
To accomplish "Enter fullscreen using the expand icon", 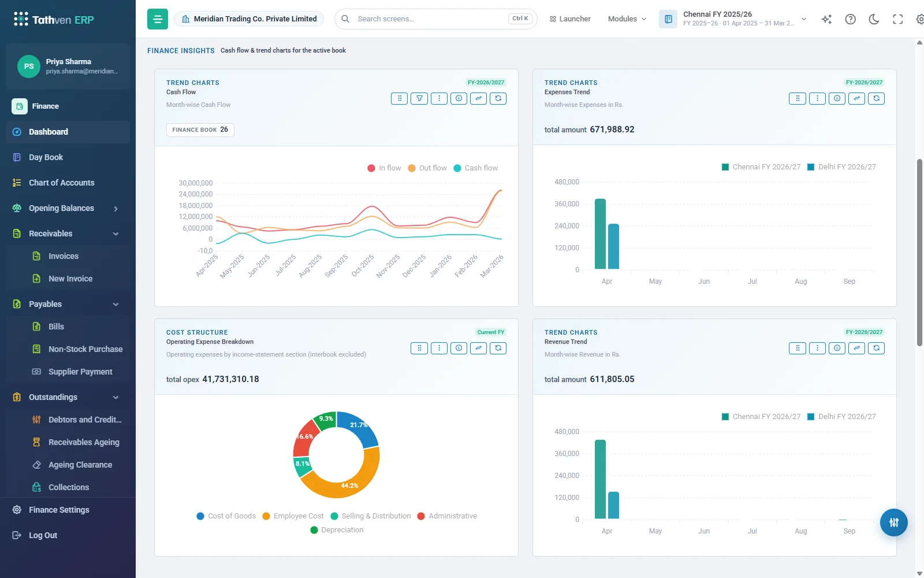I will 897,19.
